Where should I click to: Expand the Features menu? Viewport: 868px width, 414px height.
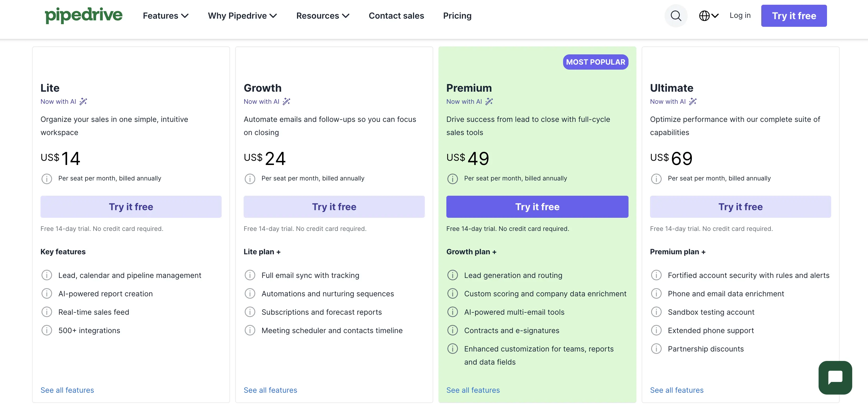pyautogui.click(x=165, y=16)
